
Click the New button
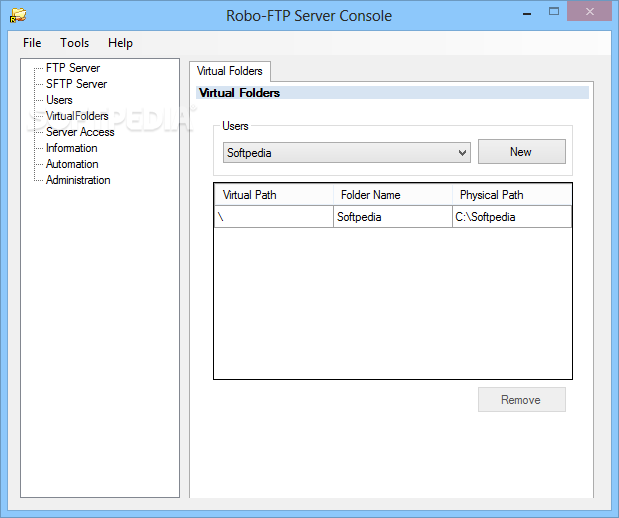(x=521, y=152)
